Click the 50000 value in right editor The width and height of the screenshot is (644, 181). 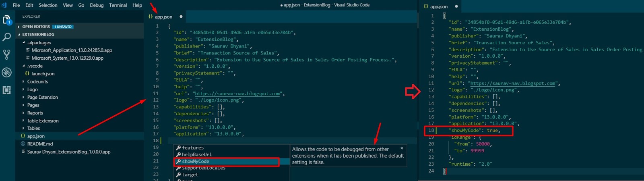[483, 144]
